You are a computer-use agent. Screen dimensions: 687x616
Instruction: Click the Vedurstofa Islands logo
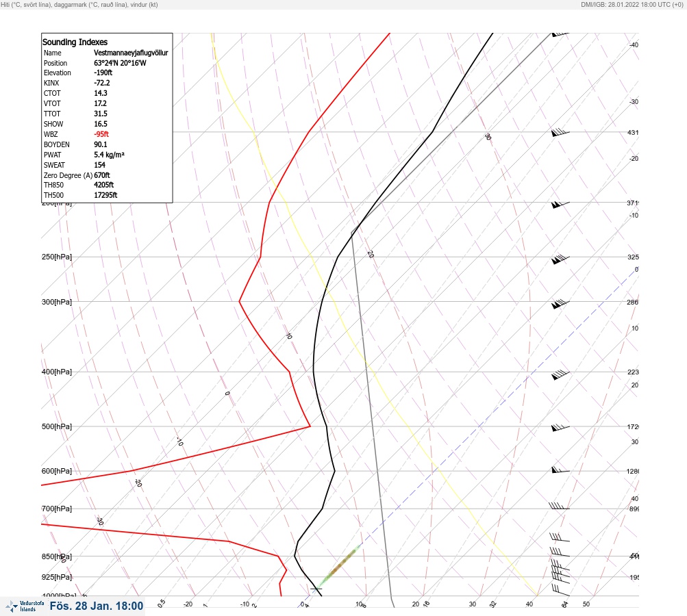pyautogui.click(x=25, y=606)
